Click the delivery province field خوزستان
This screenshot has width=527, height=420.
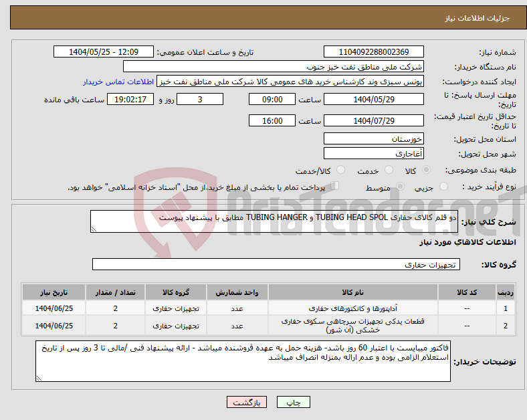(373, 138)
